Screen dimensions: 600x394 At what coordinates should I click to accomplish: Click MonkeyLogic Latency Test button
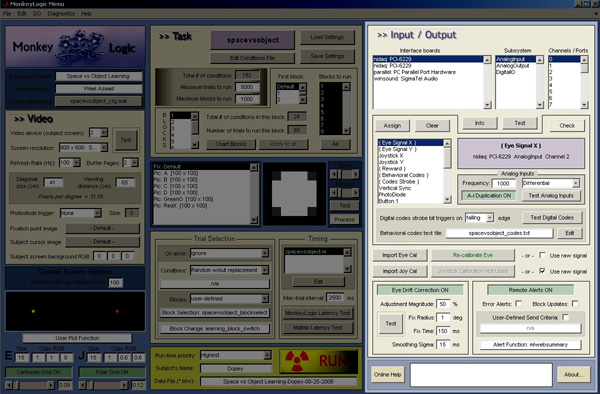click(318, 313)
